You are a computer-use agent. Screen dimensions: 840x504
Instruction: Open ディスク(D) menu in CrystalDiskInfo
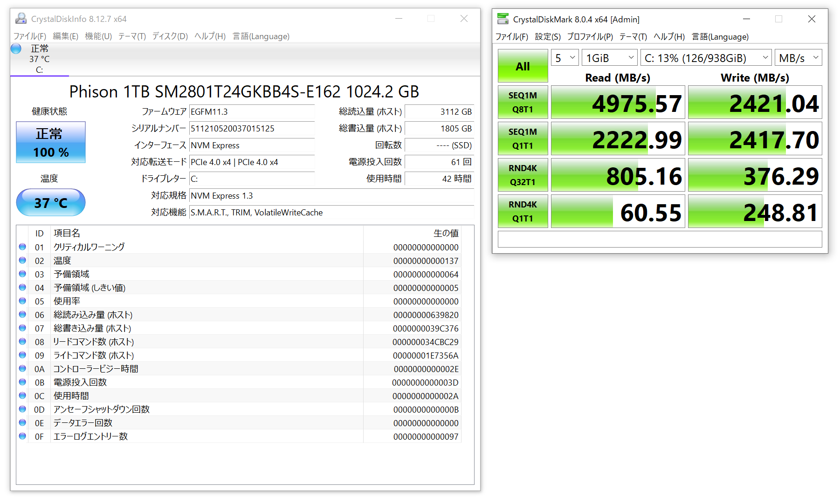[170, 36]
